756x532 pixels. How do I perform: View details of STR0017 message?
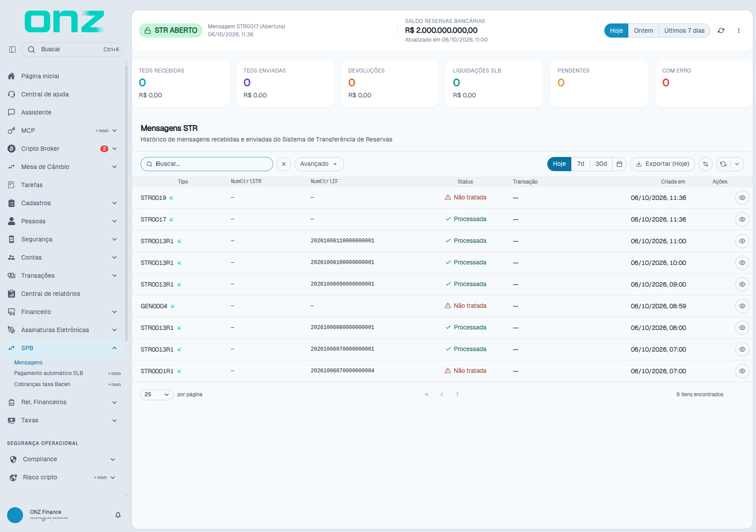pos(742,219)
